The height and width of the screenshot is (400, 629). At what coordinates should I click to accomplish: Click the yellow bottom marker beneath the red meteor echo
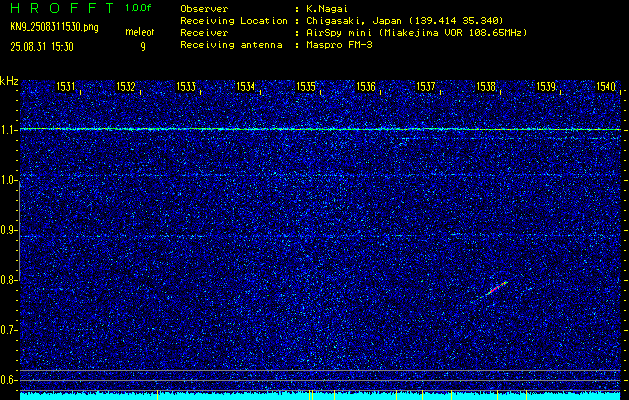tap(497, 395)
